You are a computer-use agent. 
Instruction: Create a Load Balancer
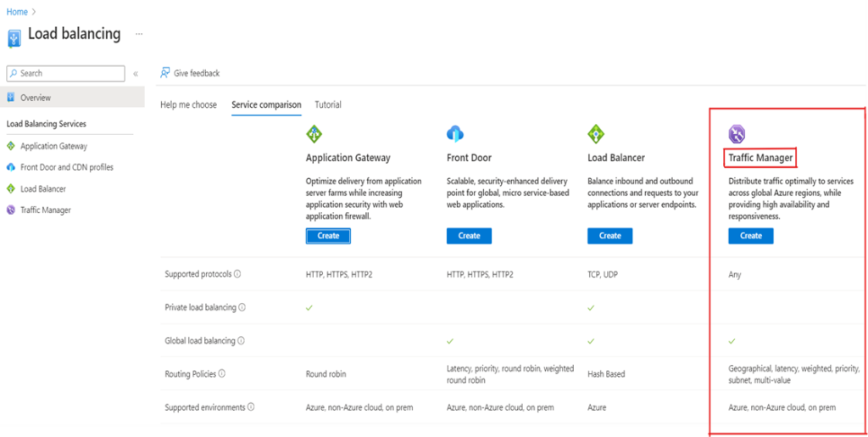click(610, 235)
